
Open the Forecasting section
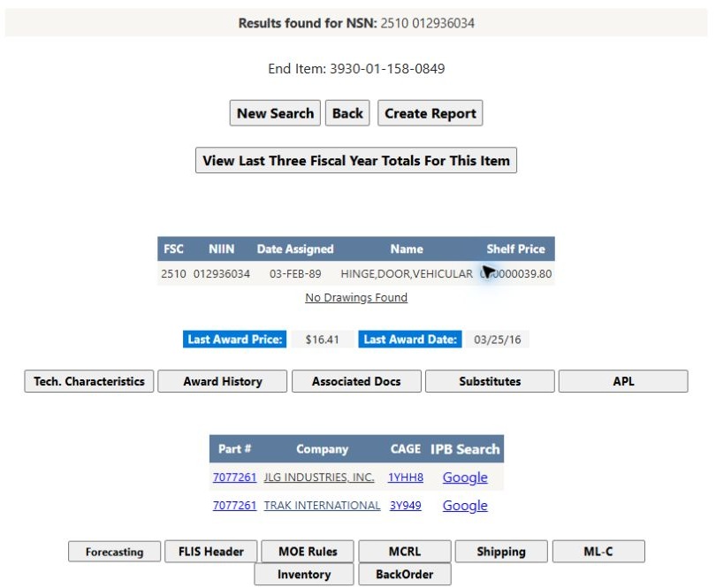tap(115, 552)
